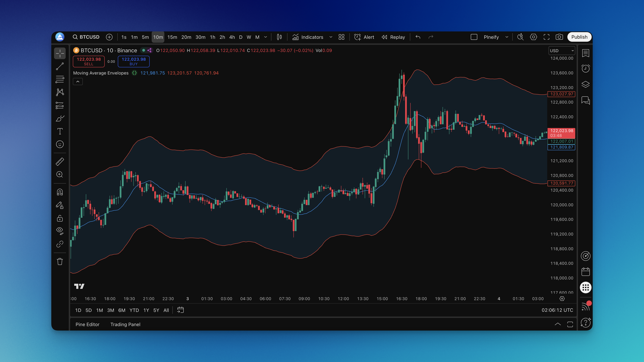Click the trash remove objects icon
Viewport: 644px width, 362px height.
click(60, 262)
